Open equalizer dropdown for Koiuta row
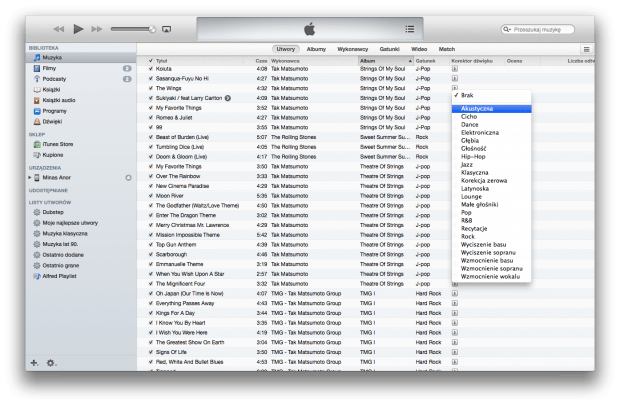This screenshot has height=406, width=620. [455, 68]
